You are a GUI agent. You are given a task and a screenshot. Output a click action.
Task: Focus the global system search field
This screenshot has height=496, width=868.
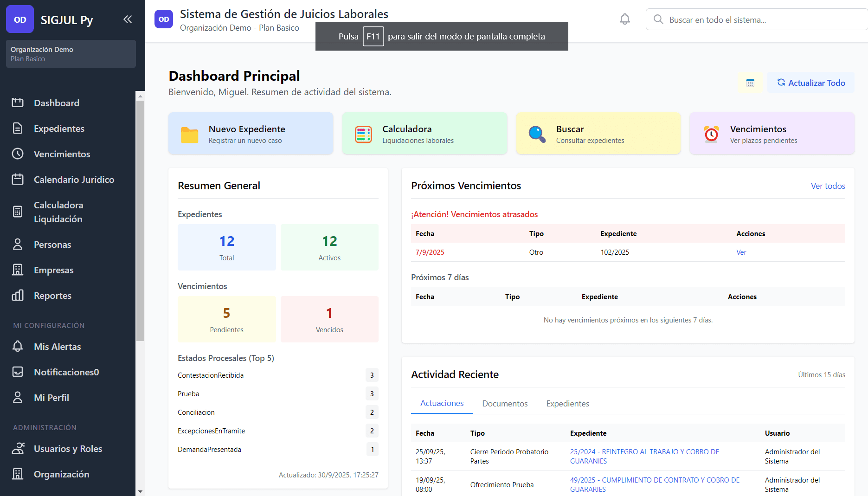[x=761, y=20]
